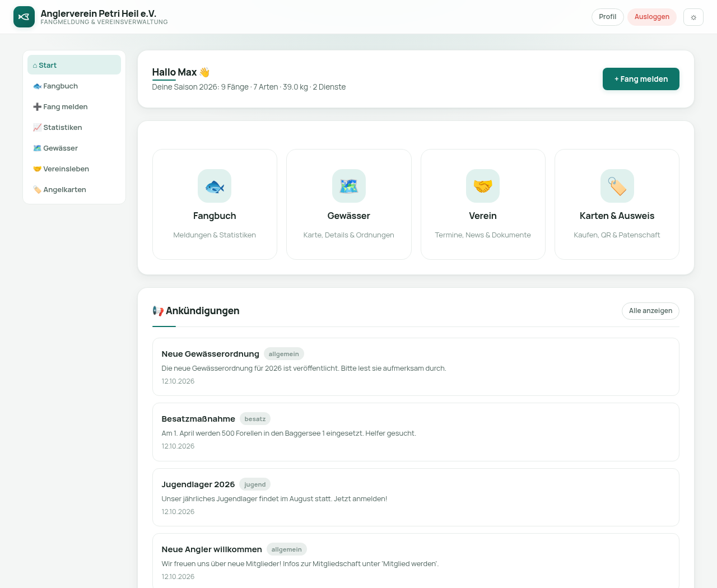Open Vereinsleben in the sidebar
717x588 pixels.
point(74,169)
